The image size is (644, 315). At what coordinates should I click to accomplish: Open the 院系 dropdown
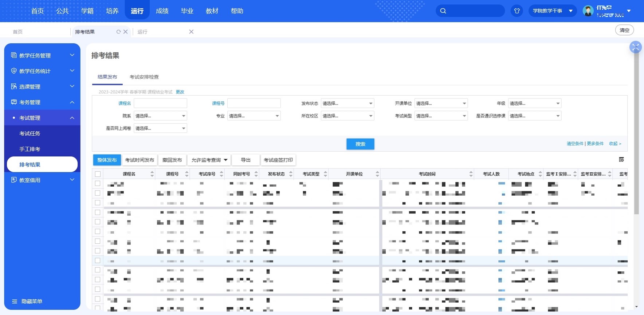(x=160, y=116)
